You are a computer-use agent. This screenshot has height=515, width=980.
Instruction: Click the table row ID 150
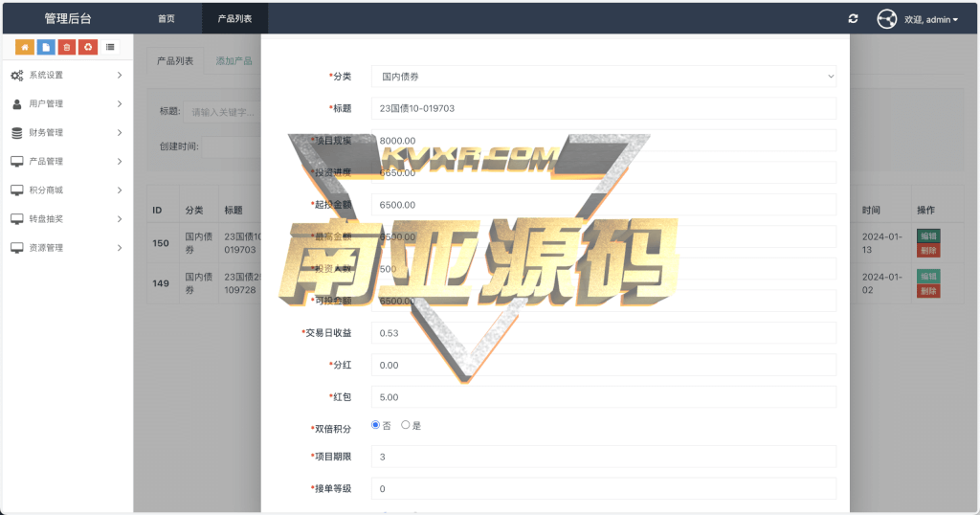(x=161, y=243)
